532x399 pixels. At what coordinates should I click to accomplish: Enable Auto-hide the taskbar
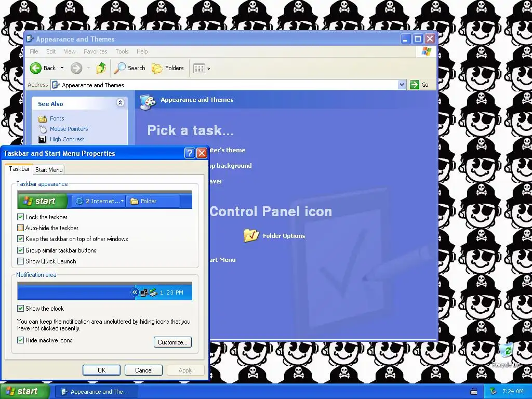tap(20, 228)
